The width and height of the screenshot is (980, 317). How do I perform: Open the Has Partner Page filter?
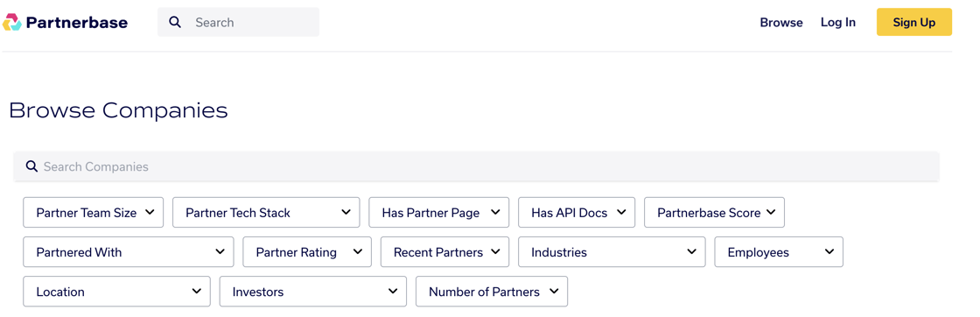[x=438, y=213]
